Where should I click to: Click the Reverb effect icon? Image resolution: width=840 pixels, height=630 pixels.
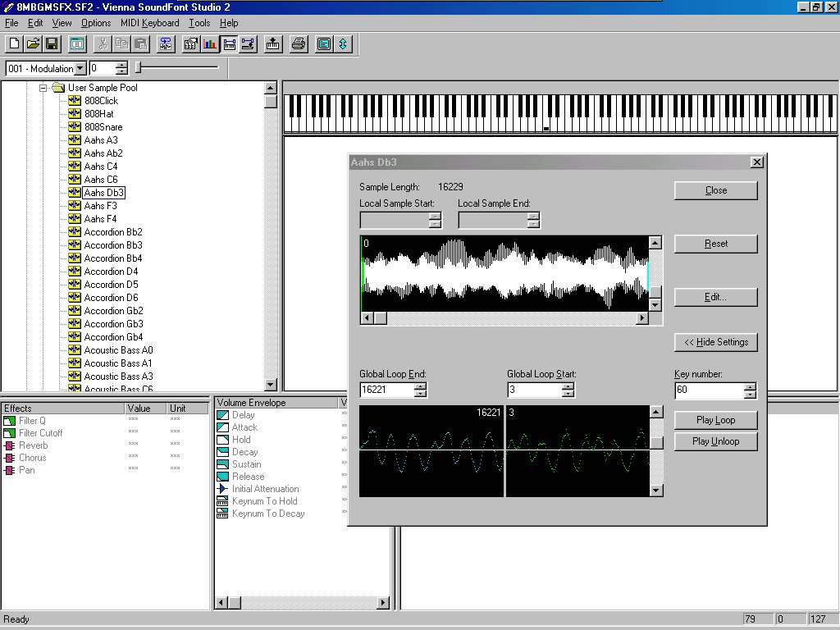[x=10, y=445]
